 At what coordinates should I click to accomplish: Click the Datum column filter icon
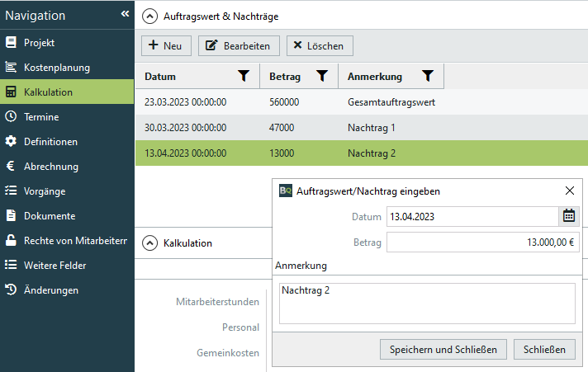(x=244, y=77)
